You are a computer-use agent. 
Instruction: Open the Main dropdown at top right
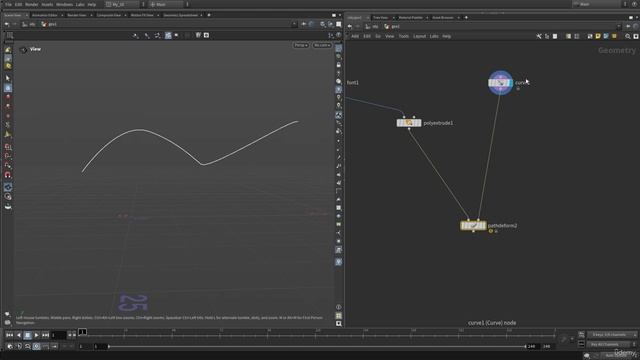(596, 4)
